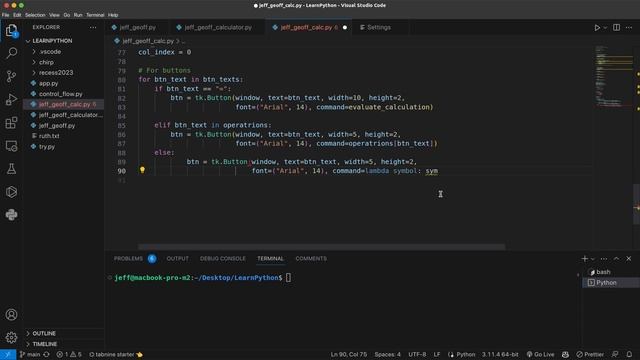The image size is (640, 360).
Task: Click the synchronize changes icon in status bar
Action: 47,354
